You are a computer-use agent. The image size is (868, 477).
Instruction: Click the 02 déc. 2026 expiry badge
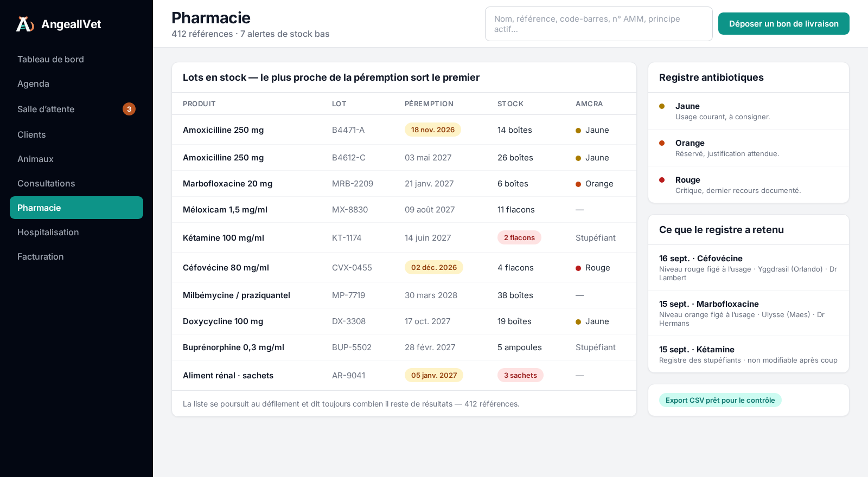tap(434, 267)
